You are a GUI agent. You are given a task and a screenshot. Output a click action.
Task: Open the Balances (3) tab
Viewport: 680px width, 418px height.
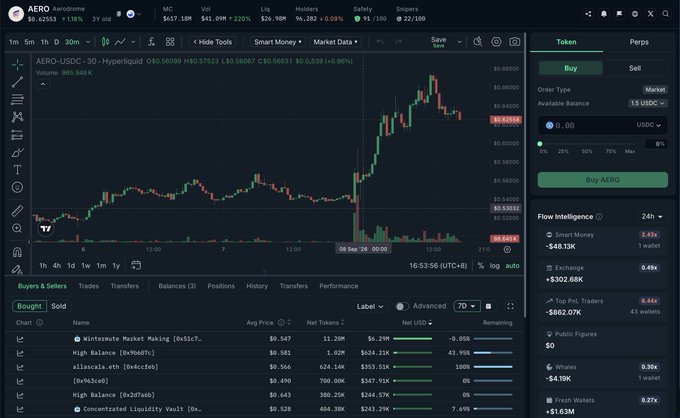tap(177, 286)
